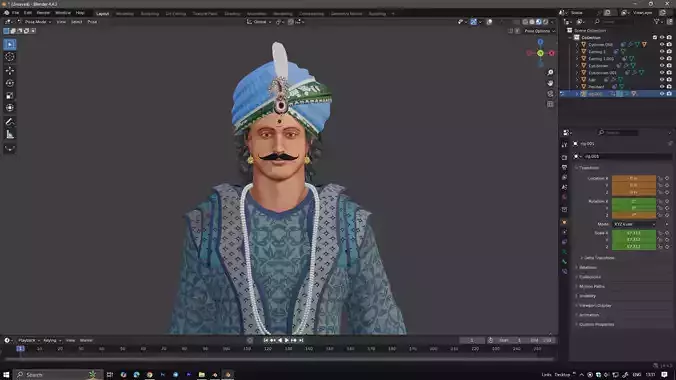Select the Measure tool
Viewport: 676px width, 380px height.
coord(9,135)
